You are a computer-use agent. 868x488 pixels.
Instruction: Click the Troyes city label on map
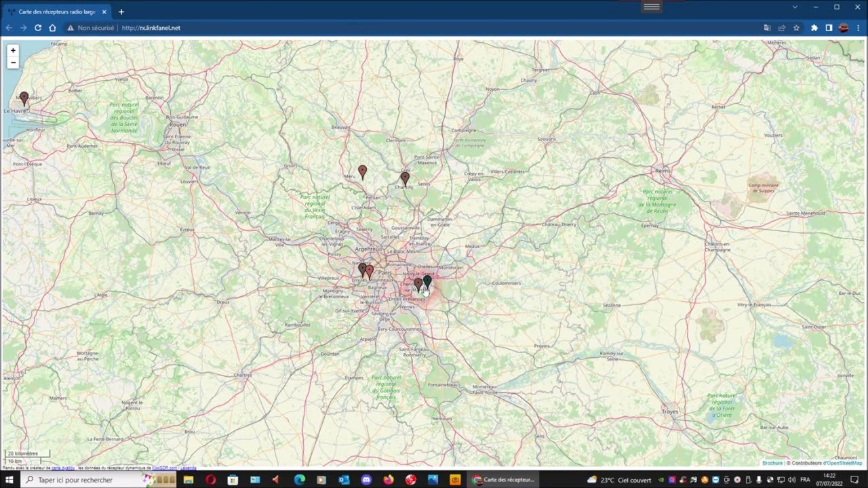coord(670,412)
